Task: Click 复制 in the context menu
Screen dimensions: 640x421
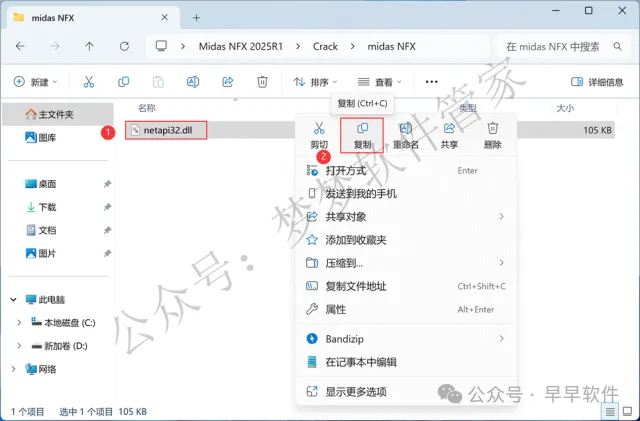Action: click(x=362, y=136)
